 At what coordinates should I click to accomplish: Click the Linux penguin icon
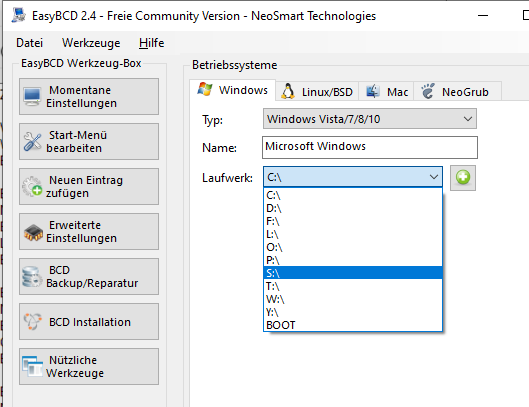coord(288,91)
